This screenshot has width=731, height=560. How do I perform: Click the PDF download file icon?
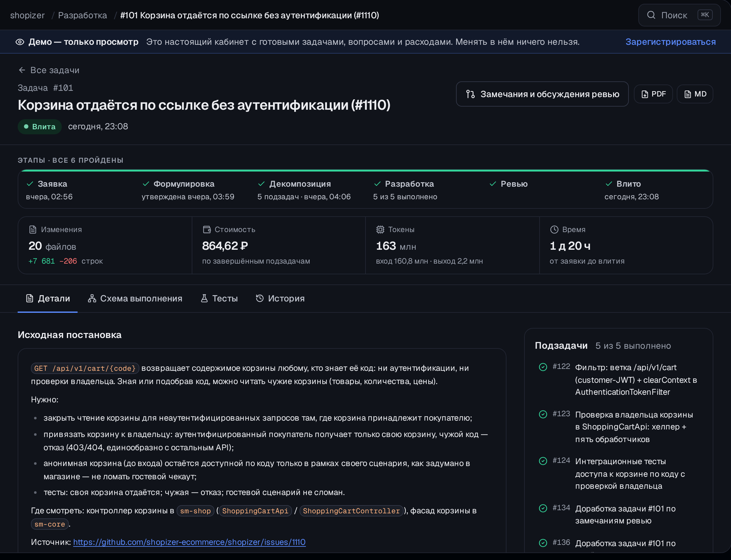[645, 94]
